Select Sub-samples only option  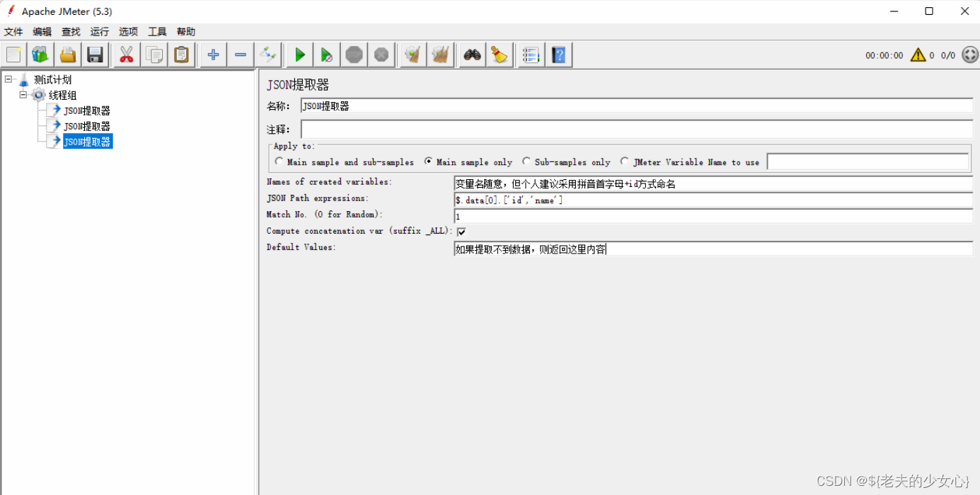point(526,161)
